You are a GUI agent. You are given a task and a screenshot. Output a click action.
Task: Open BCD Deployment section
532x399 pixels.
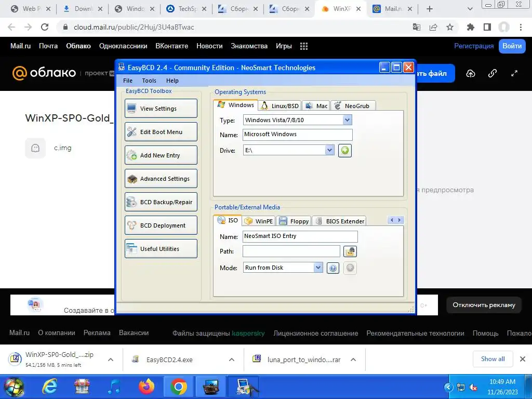point(161,225)
